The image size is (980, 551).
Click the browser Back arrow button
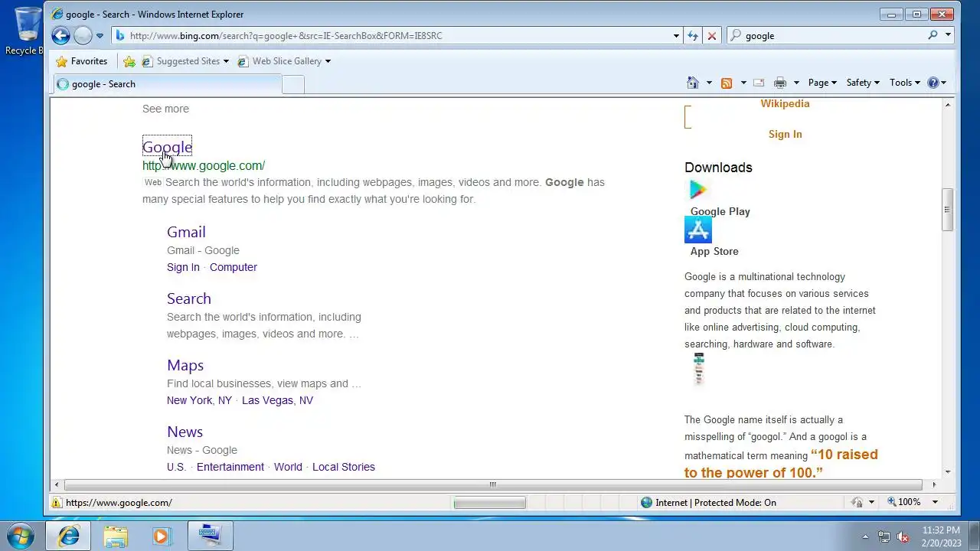point(60,35)
